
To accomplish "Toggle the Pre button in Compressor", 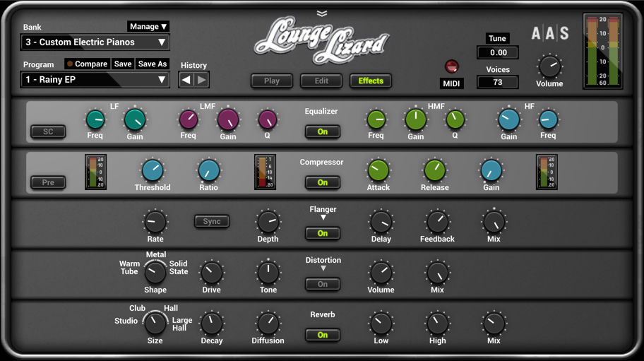I will coord(48,182).
